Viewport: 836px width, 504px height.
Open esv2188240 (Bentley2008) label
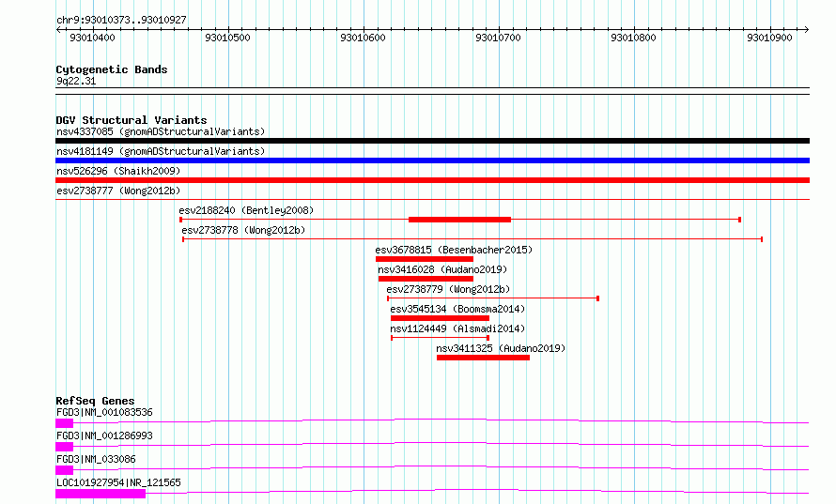pos(246,210)
